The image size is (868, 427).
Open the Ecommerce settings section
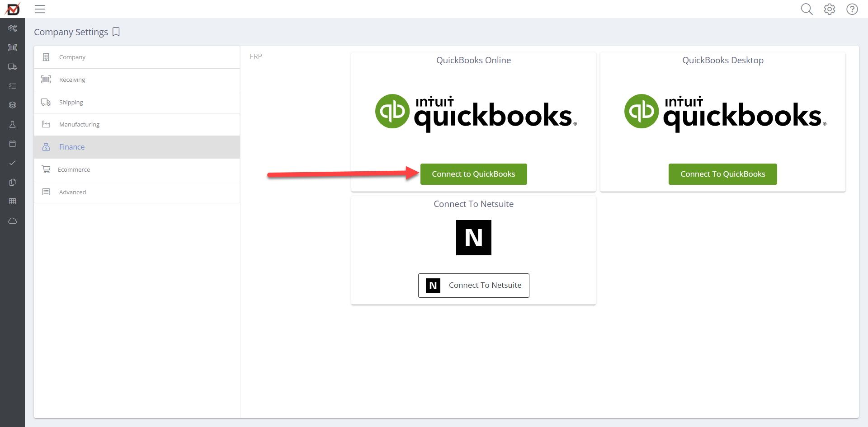pos(137,169)
